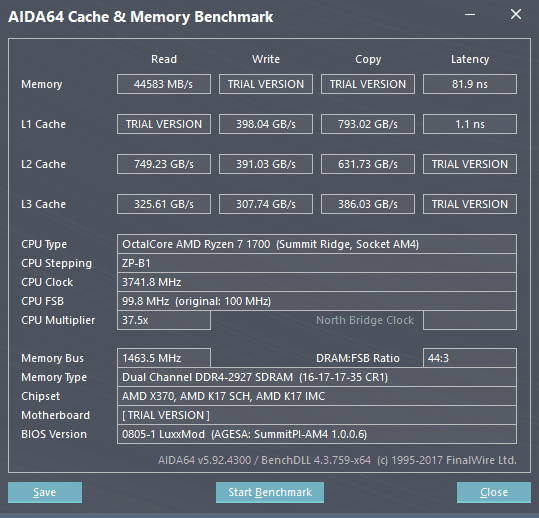The width and height of the screenshot is (539, 518).
Task: Click the BIOS Version 0805-1 LuxxMod field
Action: 317,434
